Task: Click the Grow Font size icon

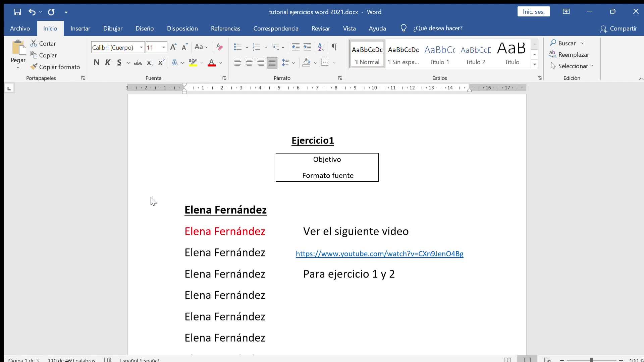Action: (173, 47)
